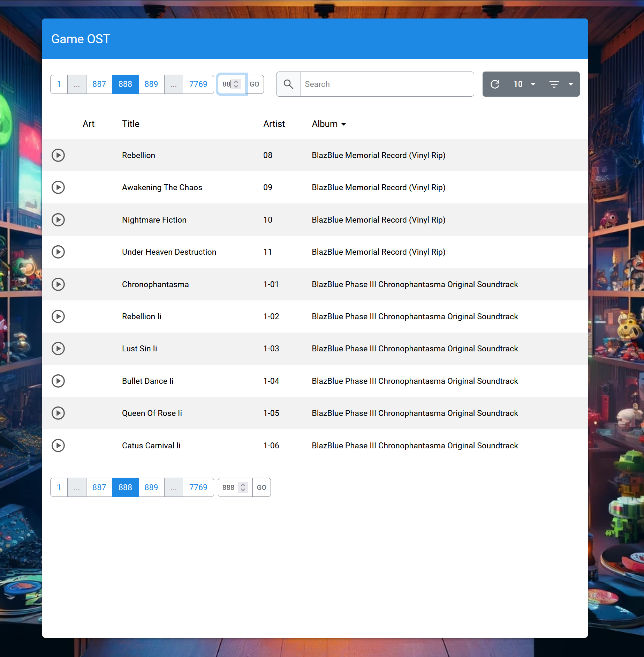Play Bullet Dance Ii track

58,381
